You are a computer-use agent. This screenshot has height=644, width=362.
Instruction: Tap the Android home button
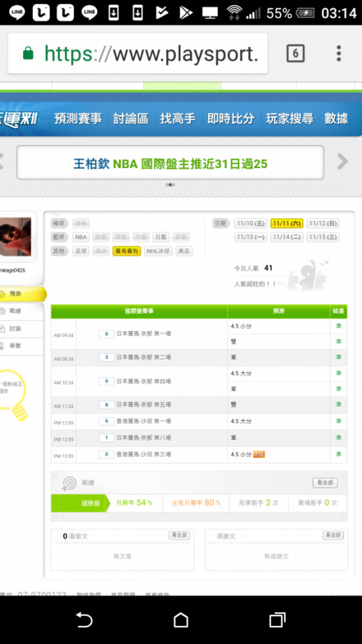point(181,620)
